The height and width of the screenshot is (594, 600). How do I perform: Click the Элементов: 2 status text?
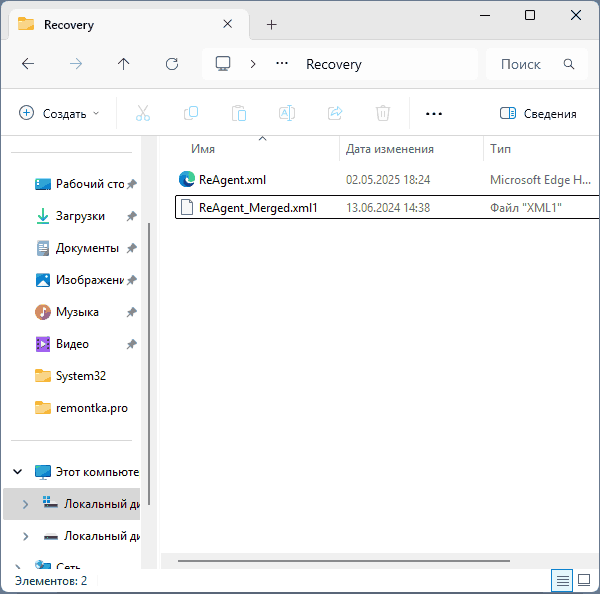point(51,581)
